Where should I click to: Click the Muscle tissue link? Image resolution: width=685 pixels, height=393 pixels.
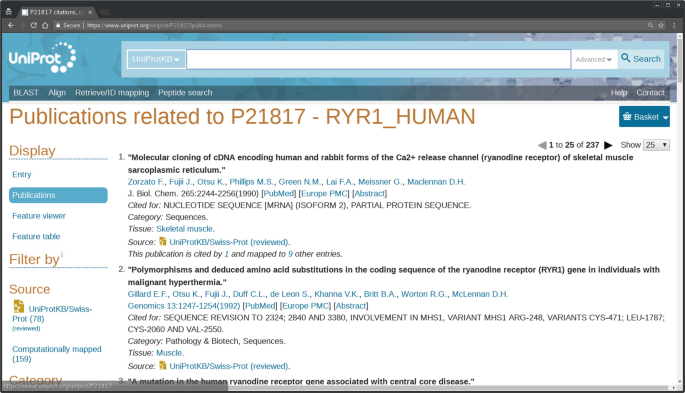170,353
